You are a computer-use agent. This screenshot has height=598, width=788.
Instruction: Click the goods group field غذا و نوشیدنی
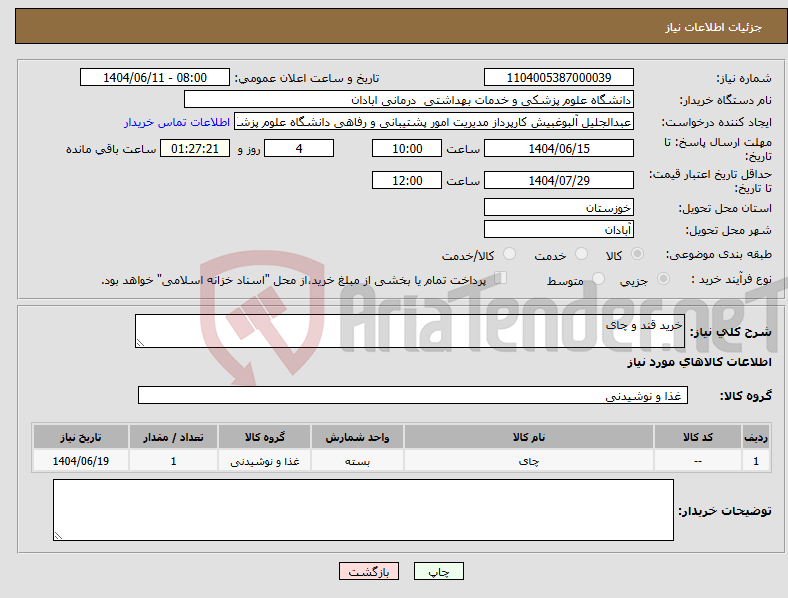(413, 395)
